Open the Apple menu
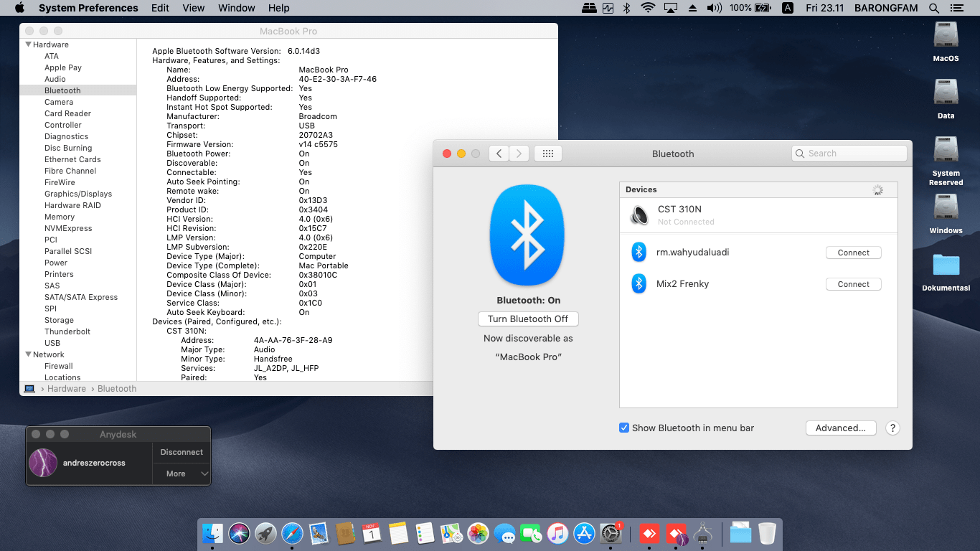The image size is (980, 551). (19, 8)
